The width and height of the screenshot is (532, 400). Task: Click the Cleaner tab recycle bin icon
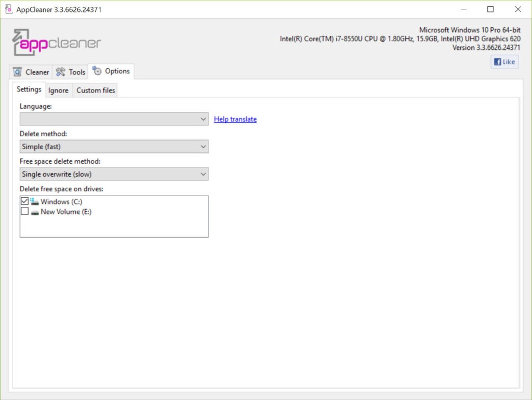(18, 72)
